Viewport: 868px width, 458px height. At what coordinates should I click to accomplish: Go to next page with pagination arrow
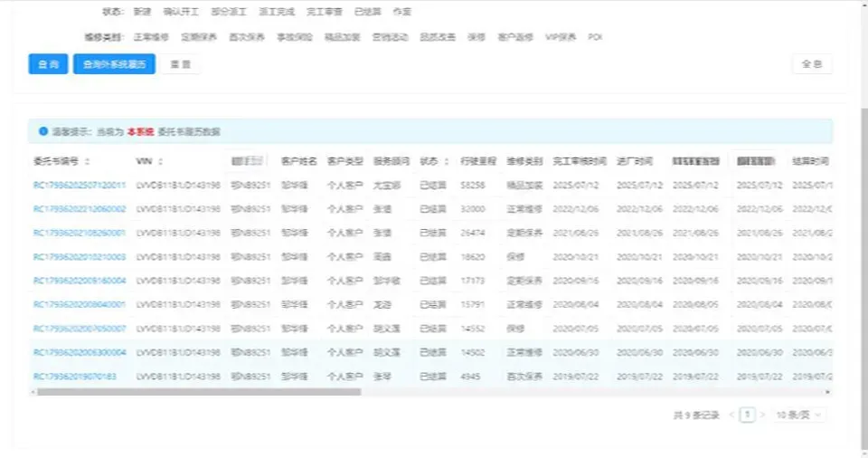tap(762, 415)
